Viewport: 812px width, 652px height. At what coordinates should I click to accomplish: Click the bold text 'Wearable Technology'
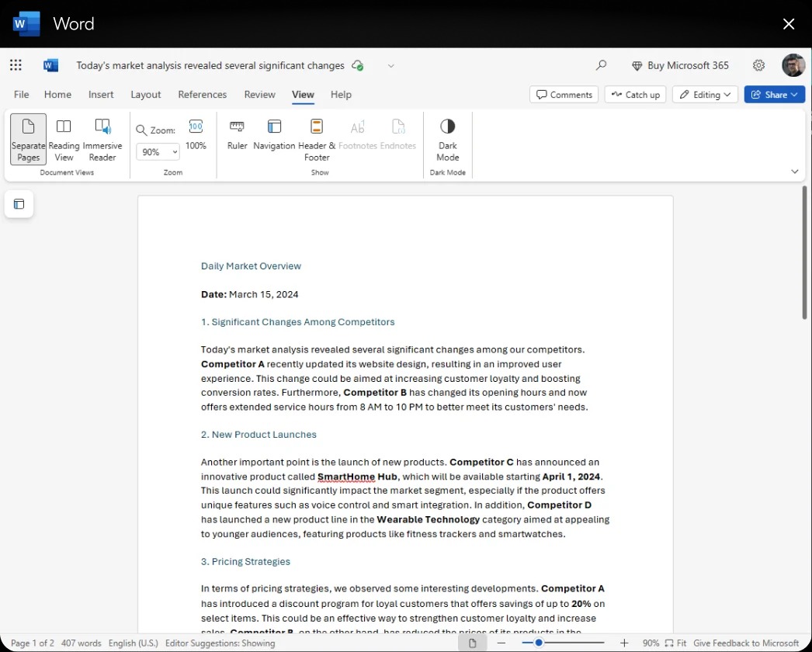pos(429,519)
